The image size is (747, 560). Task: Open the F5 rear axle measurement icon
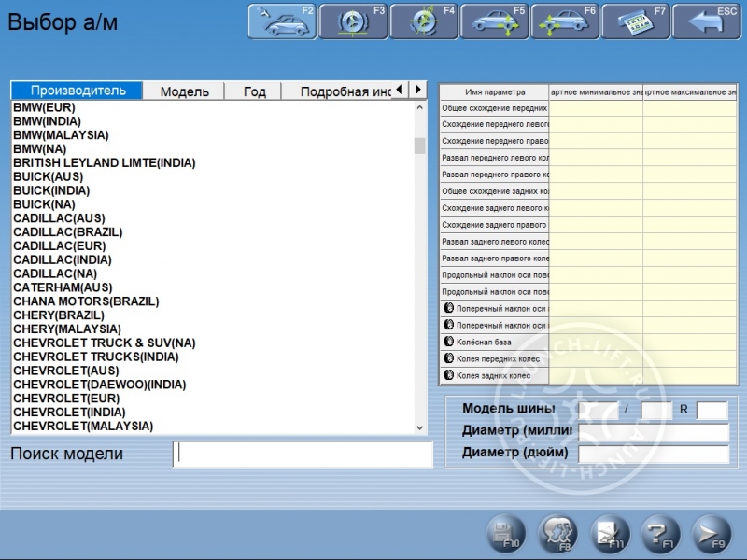[494, 21]
